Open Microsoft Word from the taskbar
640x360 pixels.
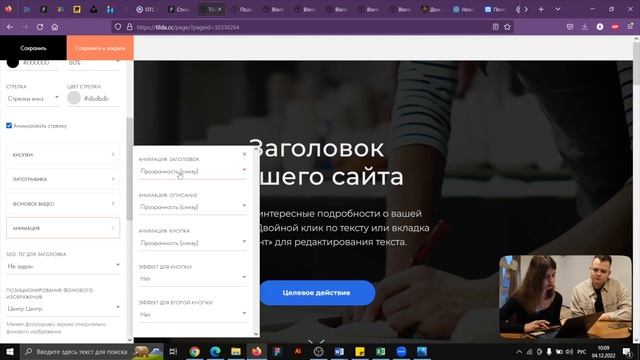[339, 351]
